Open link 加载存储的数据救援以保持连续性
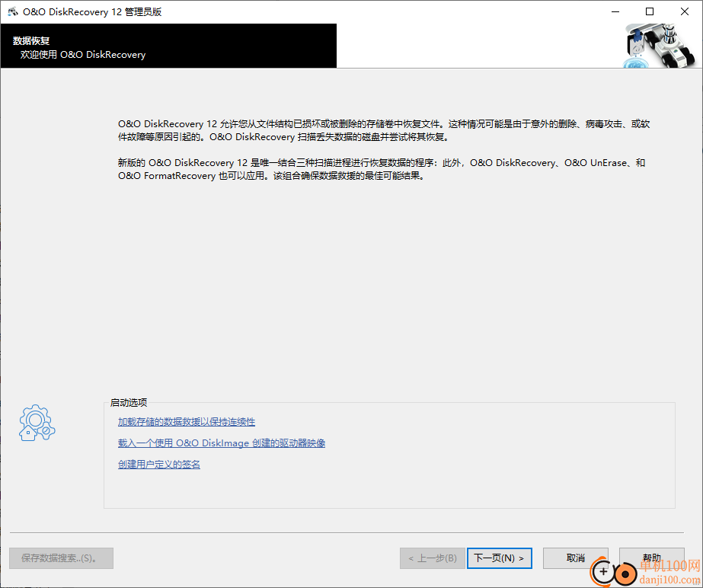 187,422
